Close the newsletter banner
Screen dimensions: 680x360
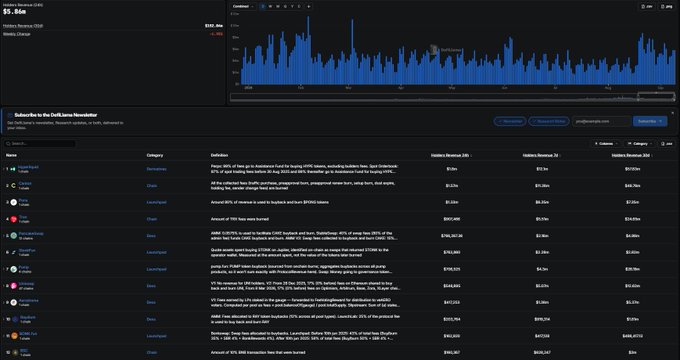673,113
